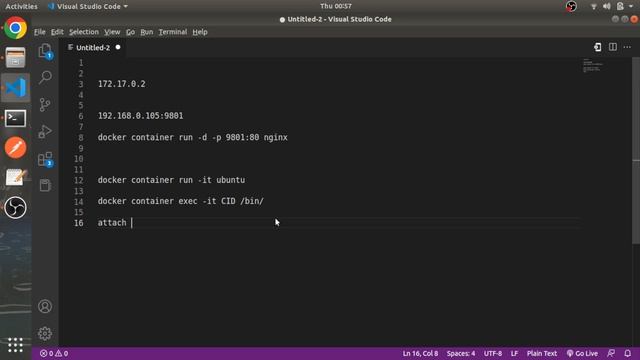The image size is (640, 360).
Task: Open the Accounts menu icon
Action: pyautogui.click(x=45, y=306)
